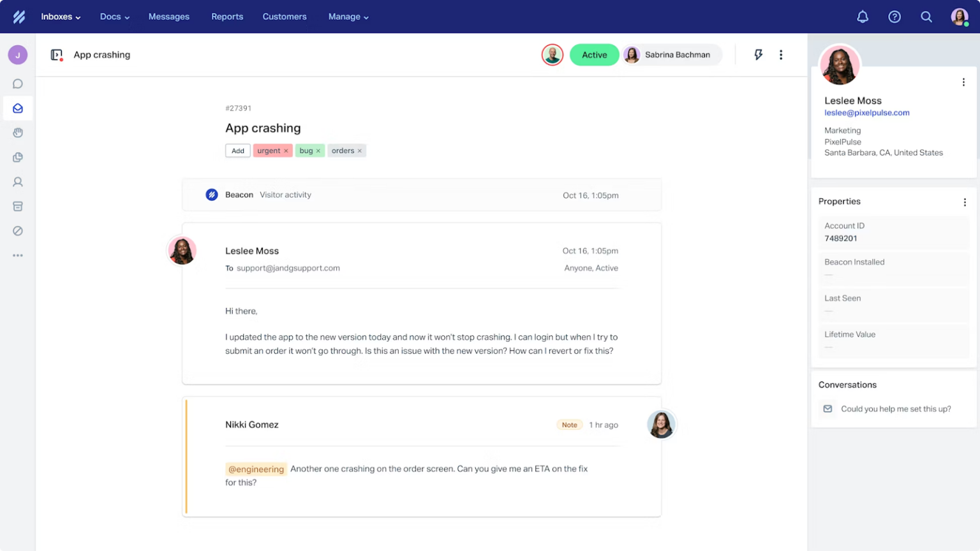Switch to the Reports section
This screenshot has height=551, width=980.
point(227,17)
